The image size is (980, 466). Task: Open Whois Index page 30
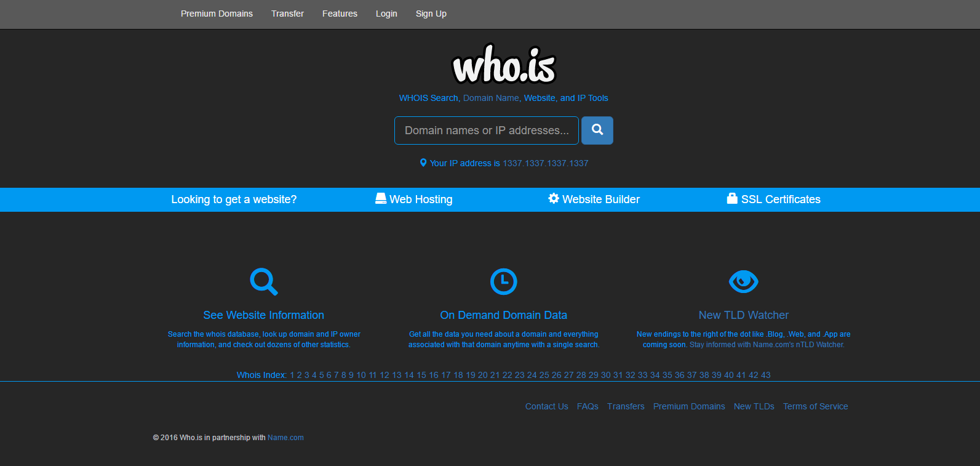[x=606, y=375]
